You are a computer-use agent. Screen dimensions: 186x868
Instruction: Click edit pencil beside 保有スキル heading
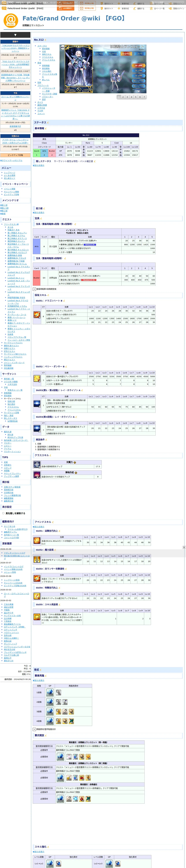pos(48,295)
